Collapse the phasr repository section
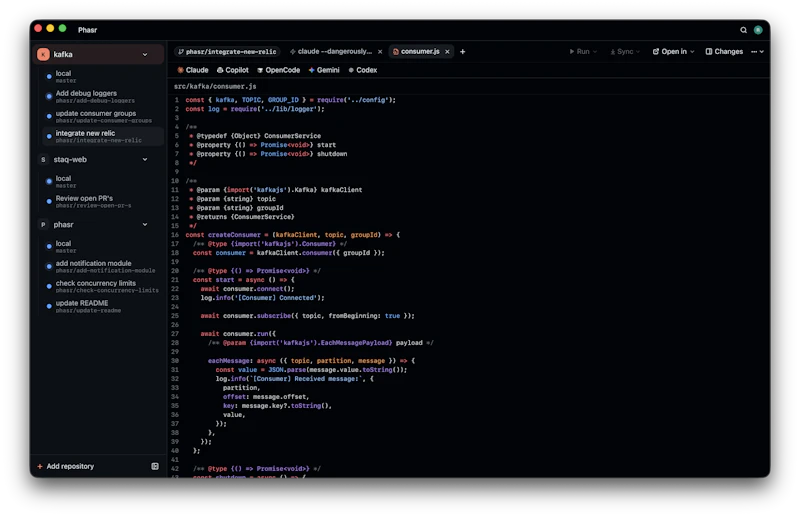The width and height of the screenshot is (800, 517). [145, 225]
